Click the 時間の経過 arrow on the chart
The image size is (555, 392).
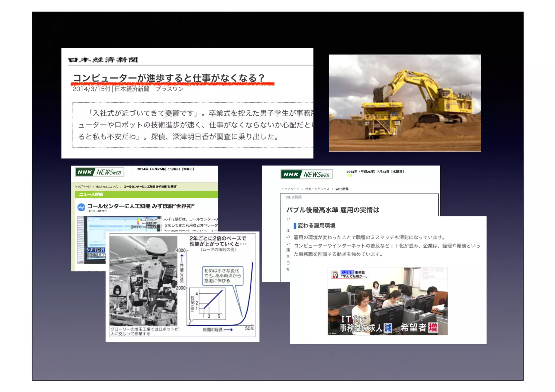click(x=228, y=330)
